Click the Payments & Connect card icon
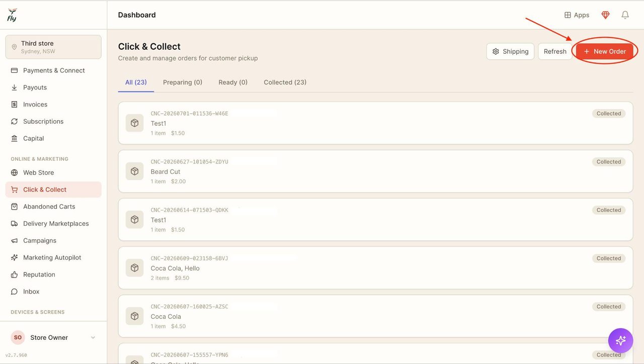 [14, 70]
